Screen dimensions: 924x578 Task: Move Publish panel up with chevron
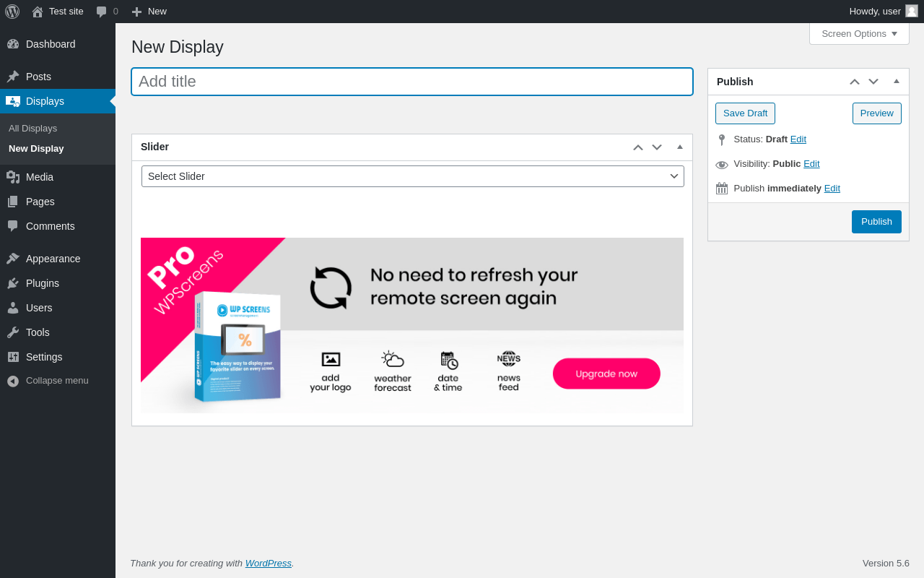(855, 82)
